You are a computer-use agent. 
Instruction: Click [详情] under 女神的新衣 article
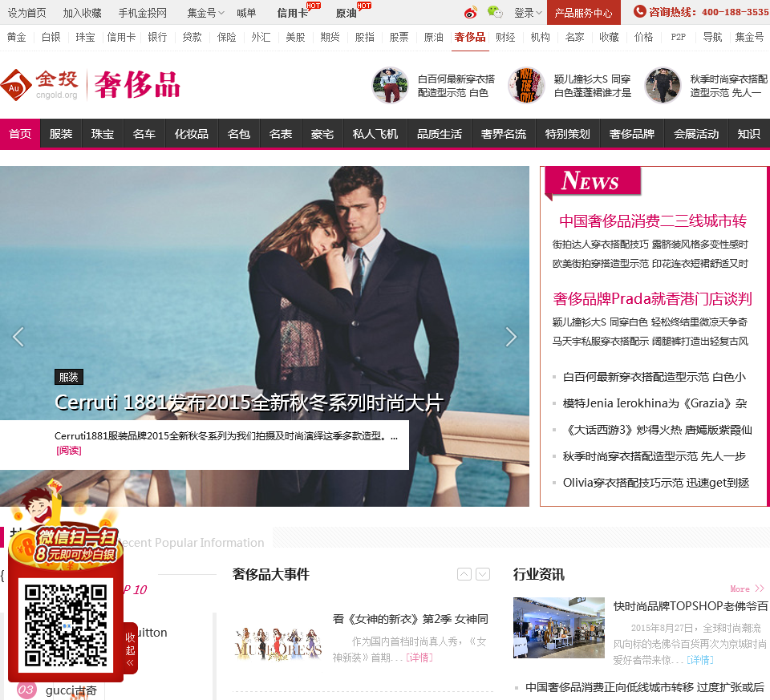[x=419, y=658]
